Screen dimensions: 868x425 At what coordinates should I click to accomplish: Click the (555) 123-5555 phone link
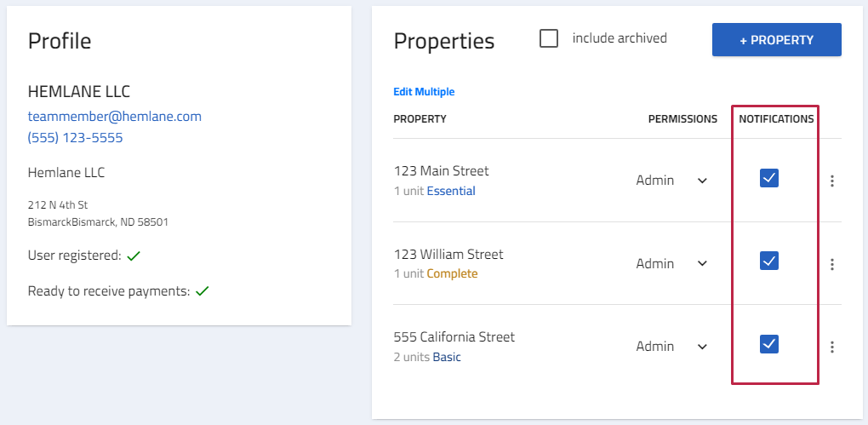click(x=75, y=137)
